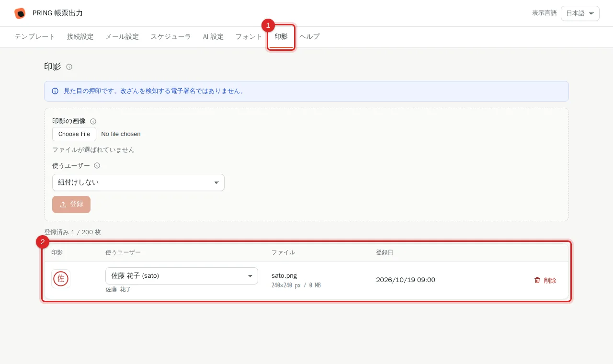Click the trash icon in sato.png row

coord(537,280)
